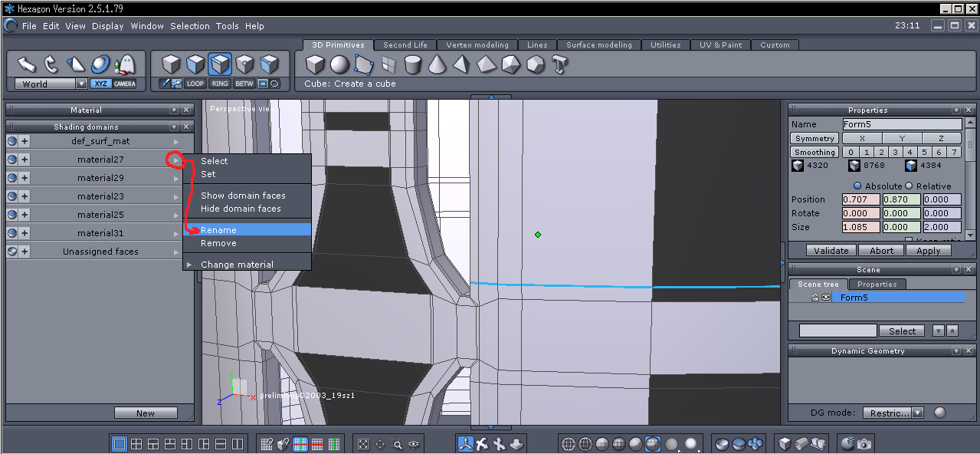
Task: Activate the 3D axis manipulator icon
Action: tap(465, 443)
